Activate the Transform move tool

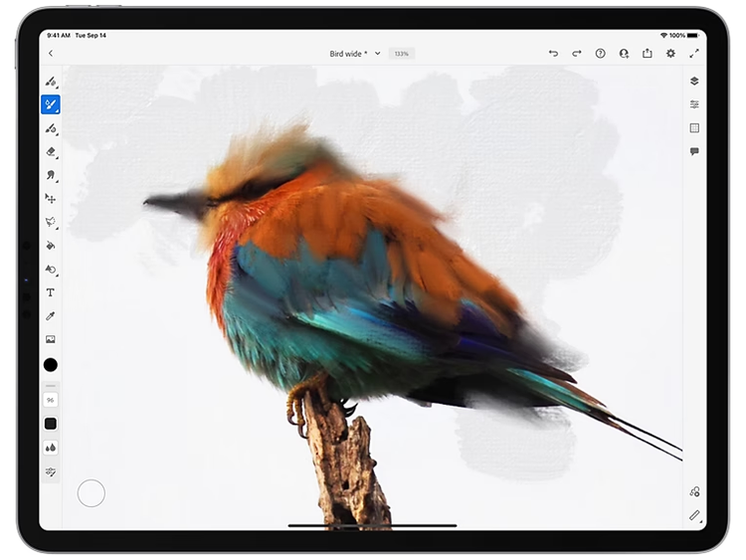pyautogui.click(x=51, y=198)
